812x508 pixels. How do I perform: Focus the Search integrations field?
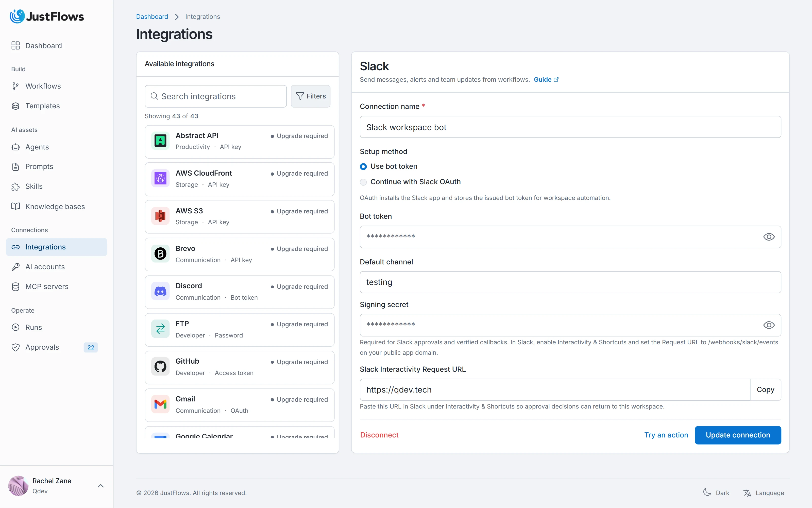coord(216,96)
